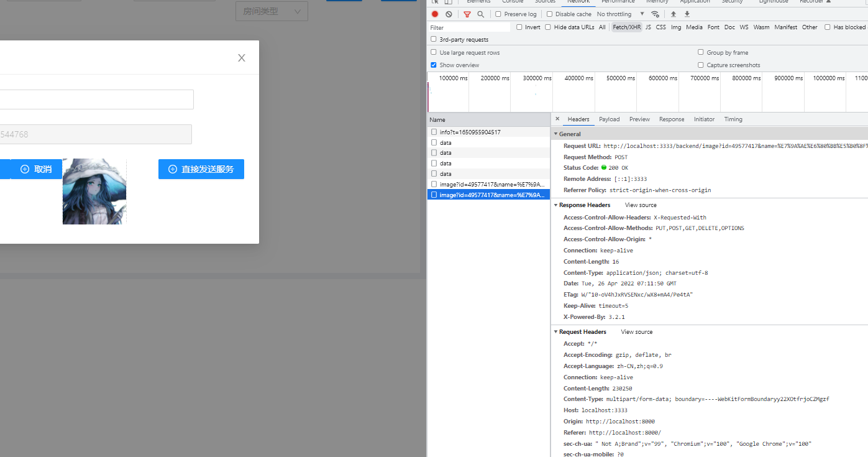Filter requests by Doc
The image size is (868, 457).
(x=729, y=27)
